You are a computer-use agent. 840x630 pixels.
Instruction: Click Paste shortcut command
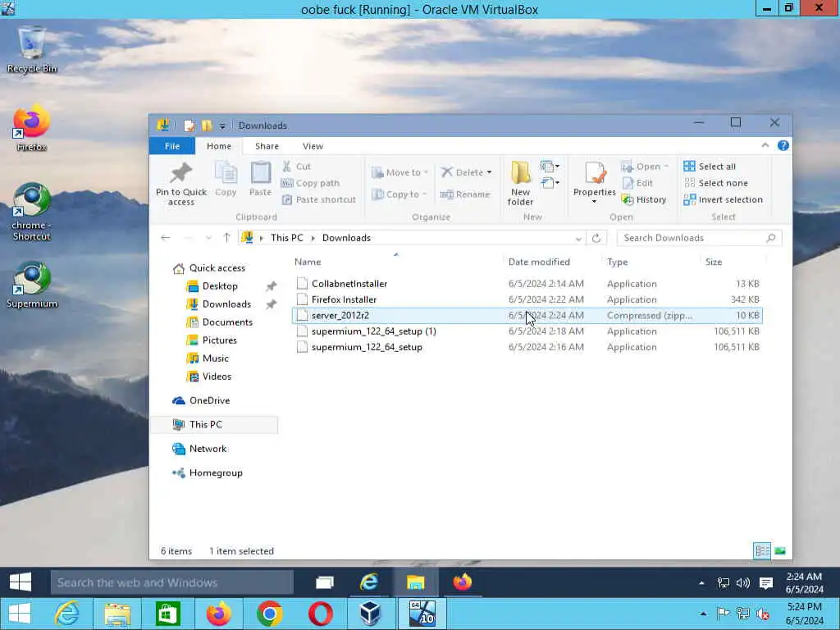coord(319,200)
